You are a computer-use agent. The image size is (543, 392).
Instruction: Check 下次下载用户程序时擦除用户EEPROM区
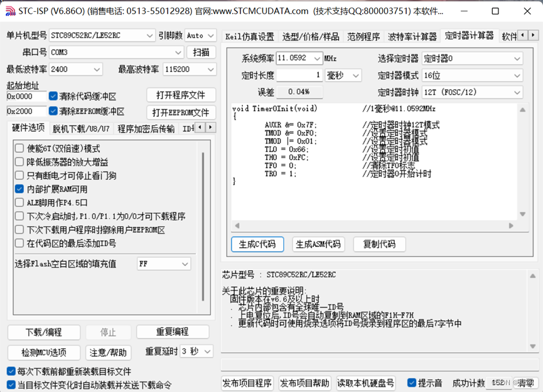19,230
